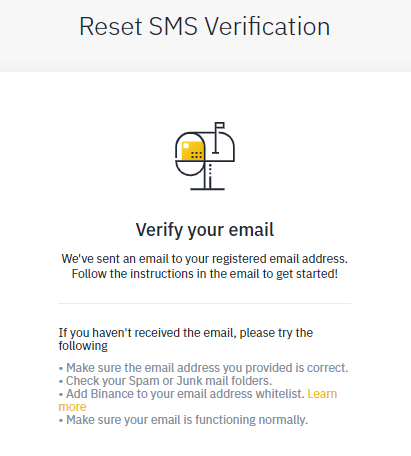
Task: Click the word 'following' in the heading
Action: (83, 346)
